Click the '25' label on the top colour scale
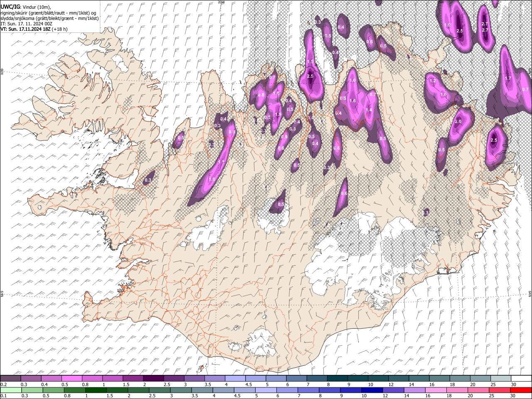The width and height of the screenshot is (532, 399). [x=492, y=384]
